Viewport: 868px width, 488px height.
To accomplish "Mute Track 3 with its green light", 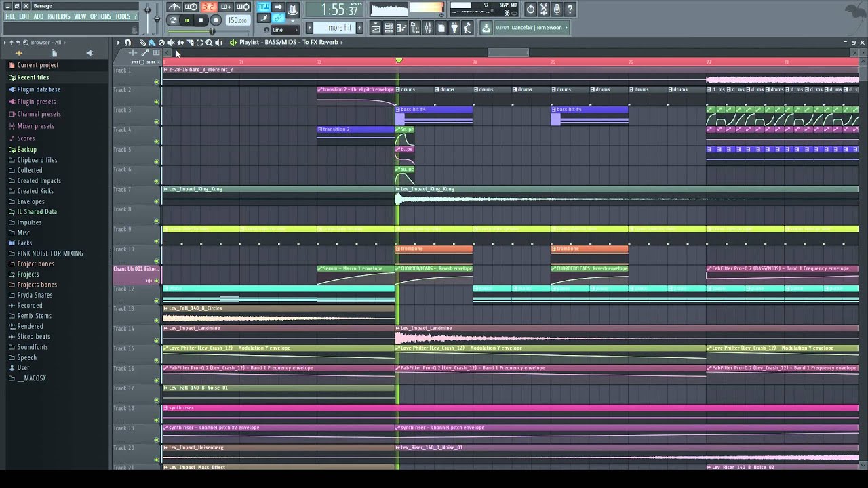I will [157, 122].
